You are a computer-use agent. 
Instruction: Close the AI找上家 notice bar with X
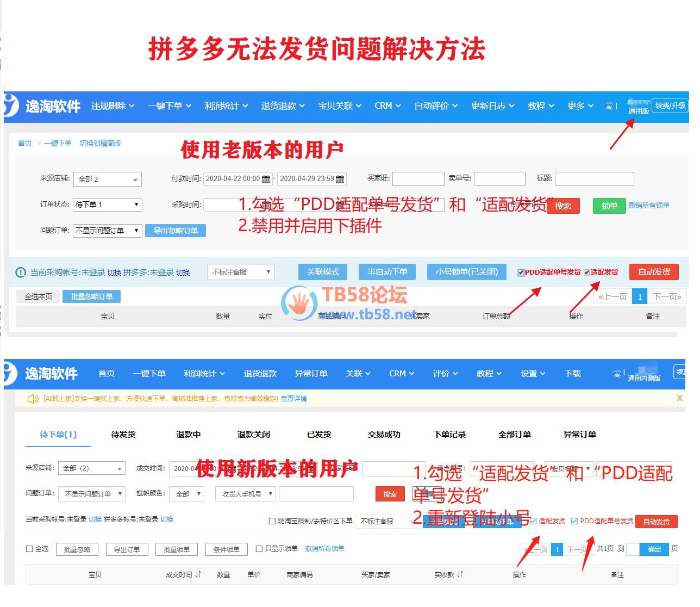point(679,398)
